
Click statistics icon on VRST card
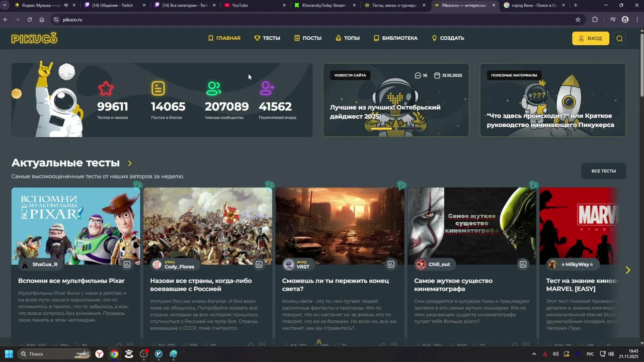pyautogui.click(x=391, y=264)
